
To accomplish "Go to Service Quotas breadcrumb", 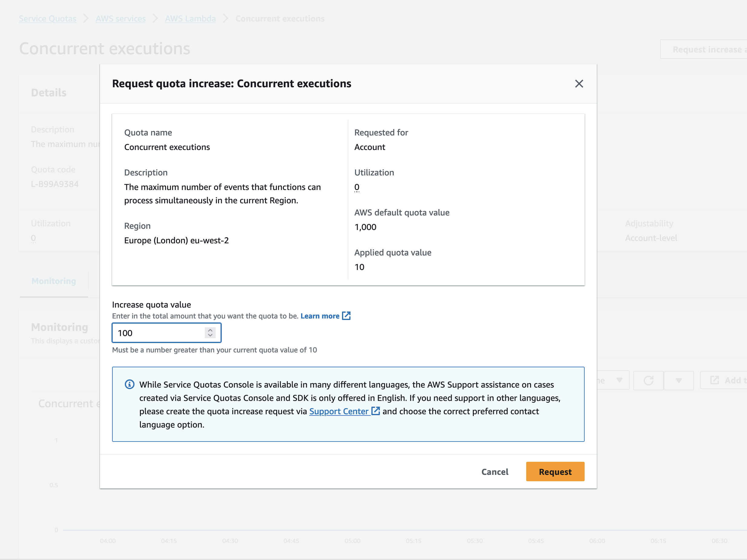I will (47, 18).
